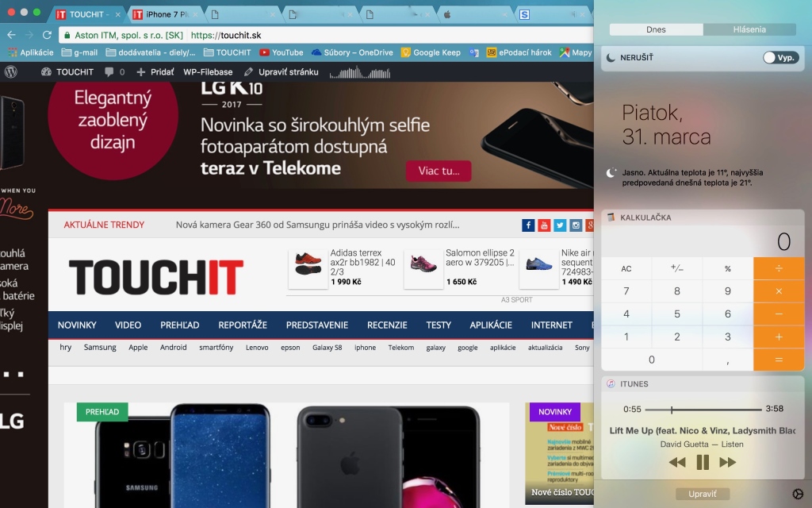Open the RECENZIE menu item
The image size is (812, 508).
point(387,325)
